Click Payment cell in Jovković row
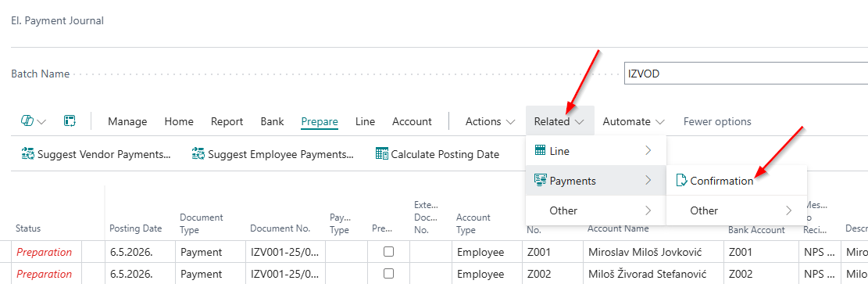The width and height of the screenshot is (868, 284). (210, 252)
